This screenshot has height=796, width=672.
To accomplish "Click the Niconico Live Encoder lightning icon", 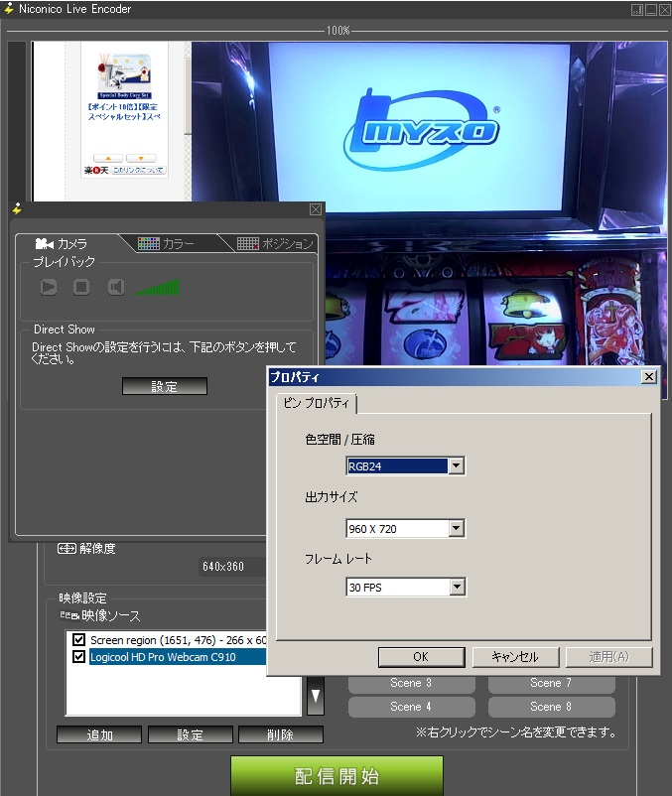I will pyautogui.click(x=9, y=9).
